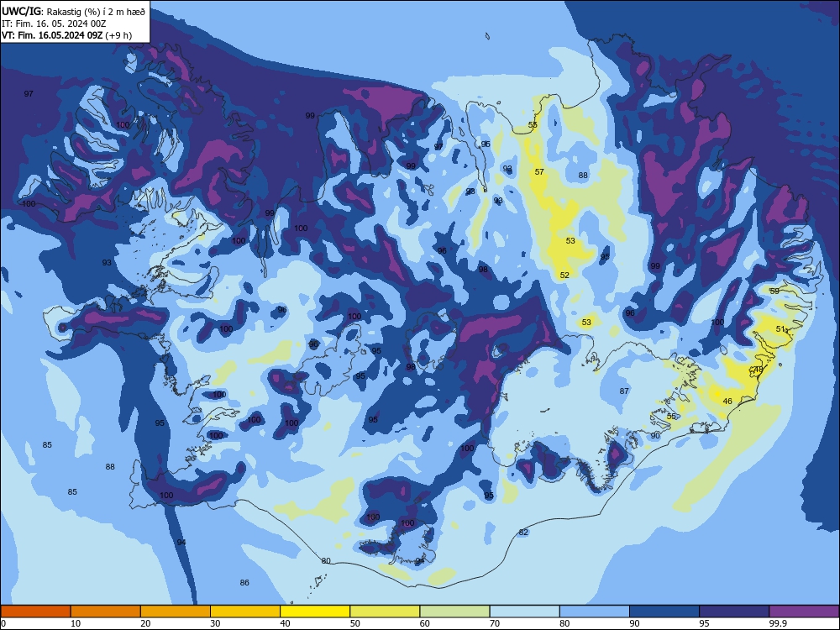Select the 'IT: Fim. 16. 05. 2024 00Z' line
Viewport: 840px width, 630px height.
coord(54,24)
